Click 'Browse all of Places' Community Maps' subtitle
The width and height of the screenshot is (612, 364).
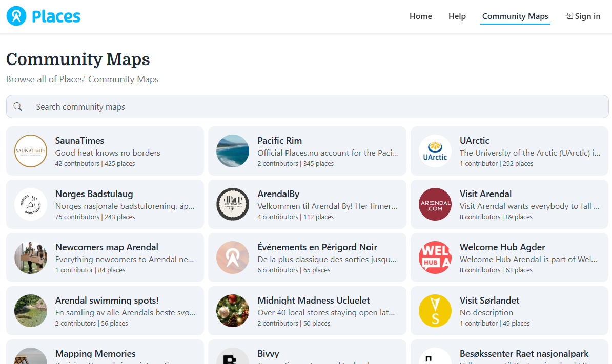pos(83,79)
